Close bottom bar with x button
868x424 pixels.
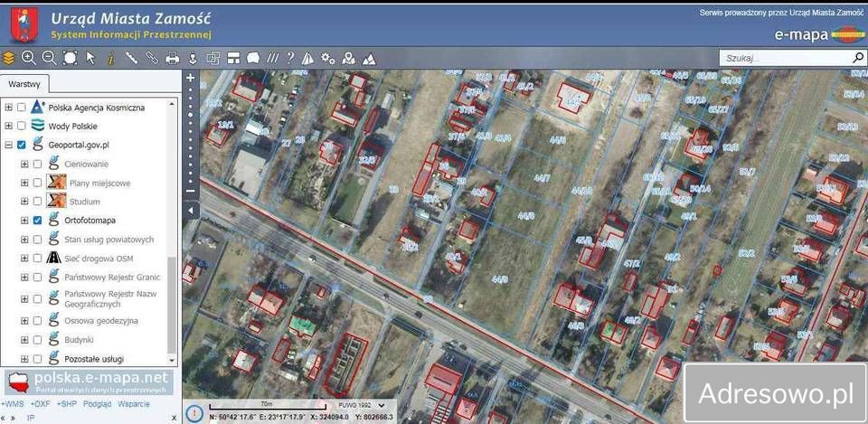click(174, 418)
